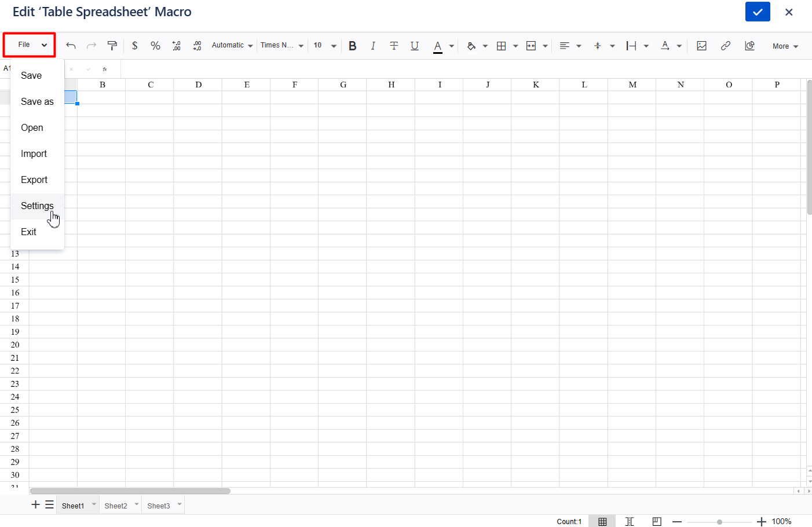Switch to the Sheet2 tab

pyautogui.click(x=116, y=506)
